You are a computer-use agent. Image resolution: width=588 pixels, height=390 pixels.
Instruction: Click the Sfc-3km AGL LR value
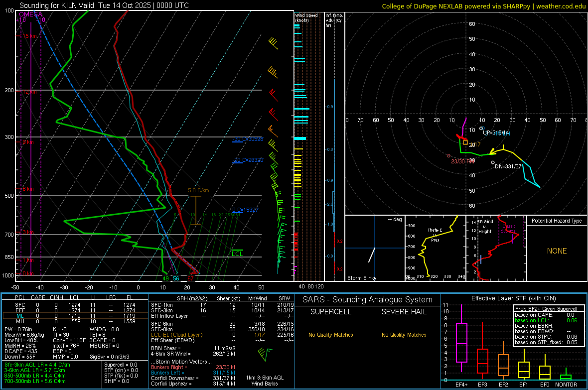point(37,365)
